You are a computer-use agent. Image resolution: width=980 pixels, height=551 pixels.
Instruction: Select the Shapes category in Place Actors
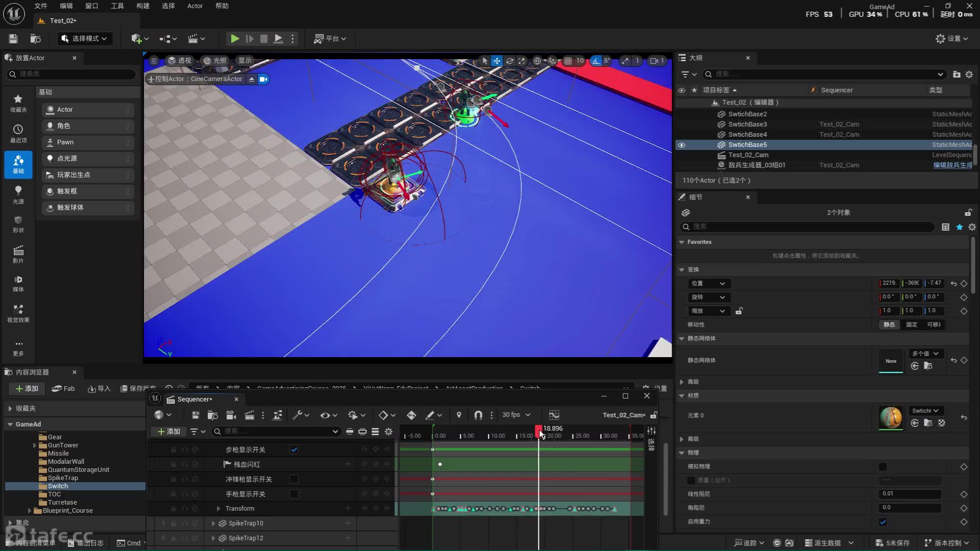(18, 223)
